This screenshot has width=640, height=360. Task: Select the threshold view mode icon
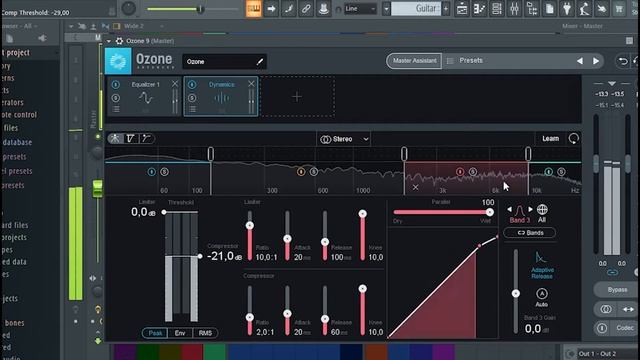(x=131, y=138)
